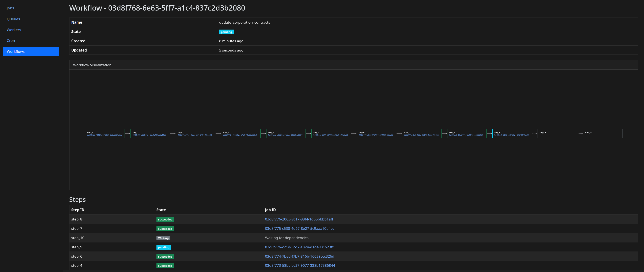Image resolution: width=644 pixels, height=272 pixels.
Task: Click the succeeded badge in step_7 row
Action: click(165, 229)
